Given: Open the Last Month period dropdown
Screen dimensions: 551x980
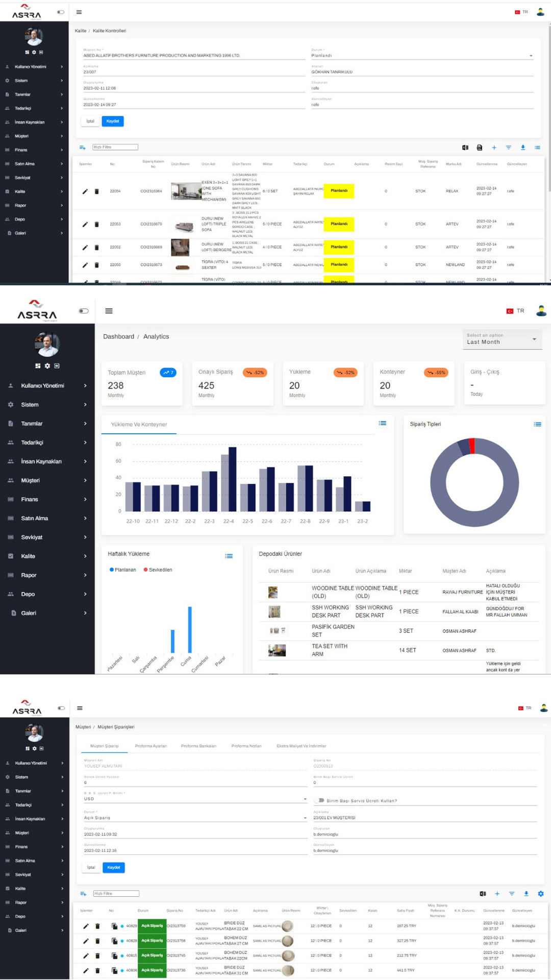Looking at the screenshot, I should (x=502, y=339).
